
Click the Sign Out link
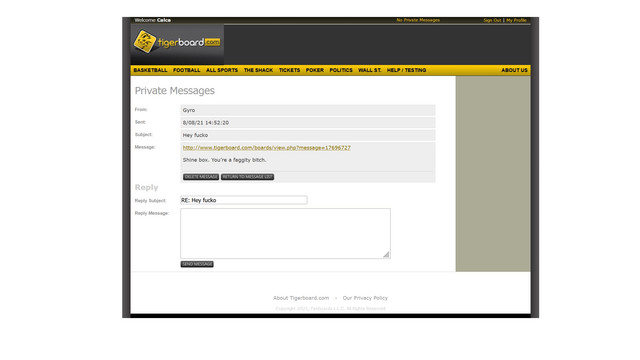click(x=492, y=20)
